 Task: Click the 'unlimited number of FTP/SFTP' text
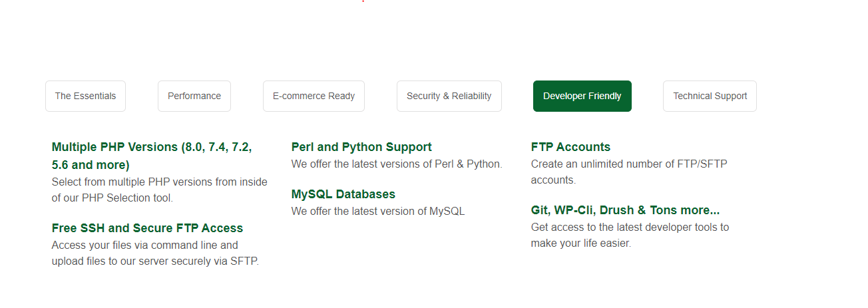click(629, 164)
